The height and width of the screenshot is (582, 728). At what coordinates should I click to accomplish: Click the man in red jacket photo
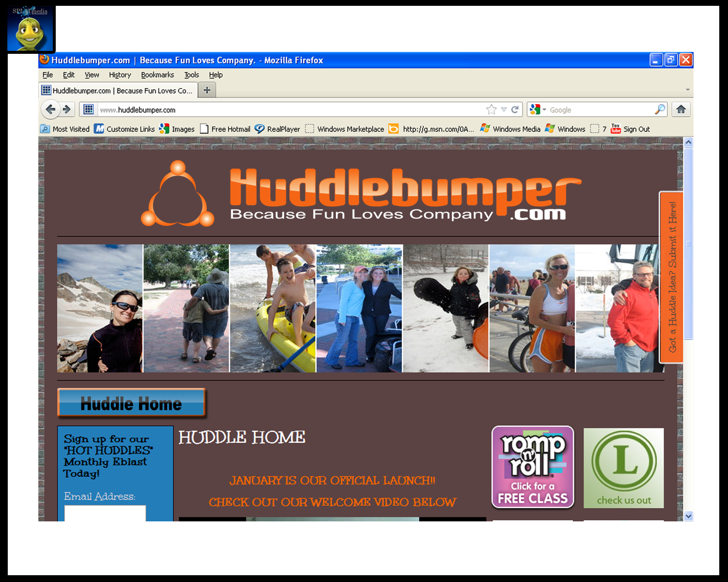(x=620, y=308)
